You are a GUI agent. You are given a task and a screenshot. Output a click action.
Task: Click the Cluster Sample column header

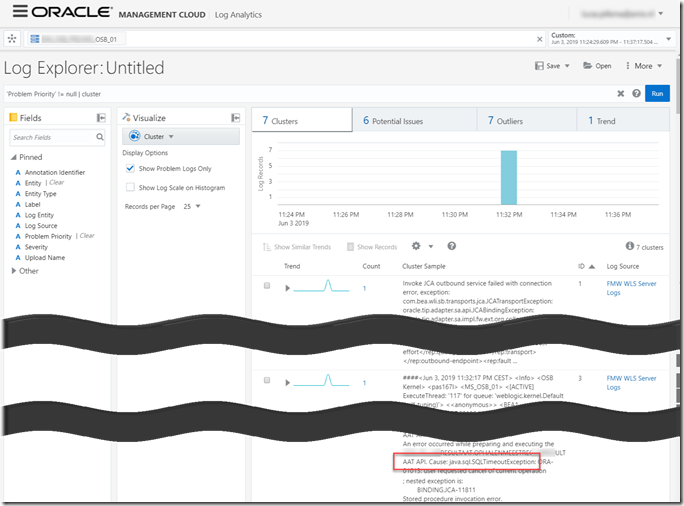point(424,266)
